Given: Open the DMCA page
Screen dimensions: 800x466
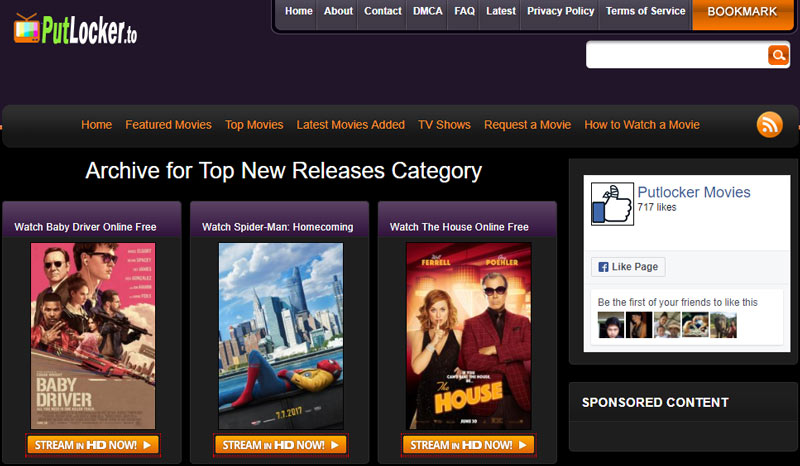Looking at the screenshot, I should 428,11.
